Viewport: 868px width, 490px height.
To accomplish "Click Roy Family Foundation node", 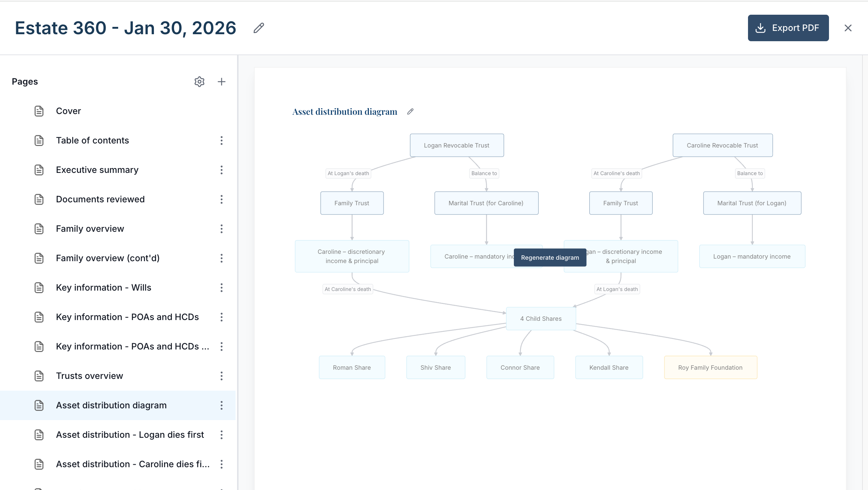I will click(710, 367).
